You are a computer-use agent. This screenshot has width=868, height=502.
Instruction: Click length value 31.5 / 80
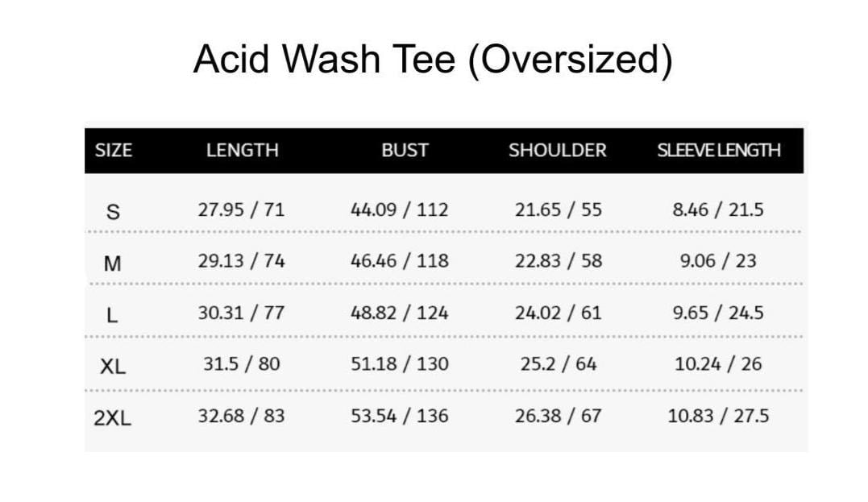coord(241,364)
